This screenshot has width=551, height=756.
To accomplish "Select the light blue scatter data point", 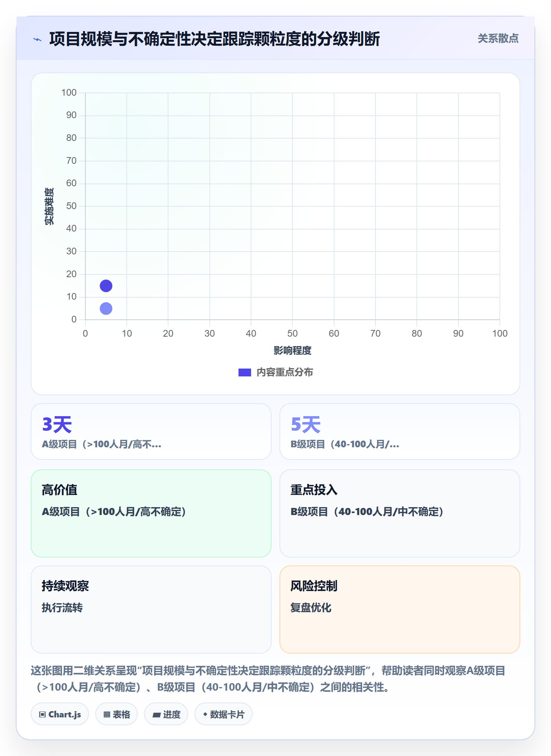I will (106, 308).
